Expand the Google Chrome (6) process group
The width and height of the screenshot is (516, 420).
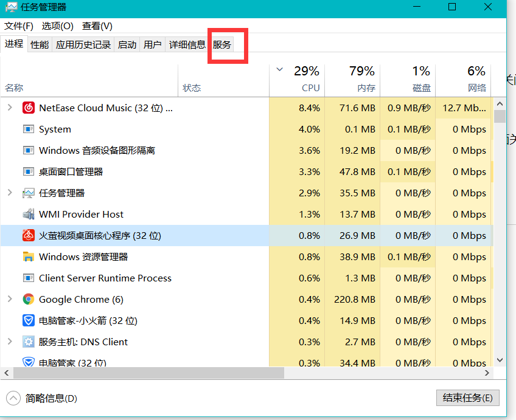click(10, 298)
